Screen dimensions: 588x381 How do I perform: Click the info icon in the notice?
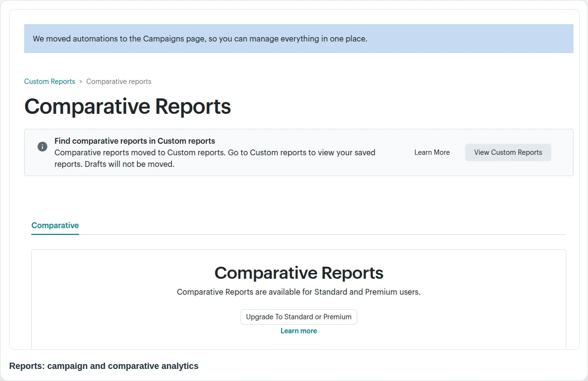pos(42,147)
